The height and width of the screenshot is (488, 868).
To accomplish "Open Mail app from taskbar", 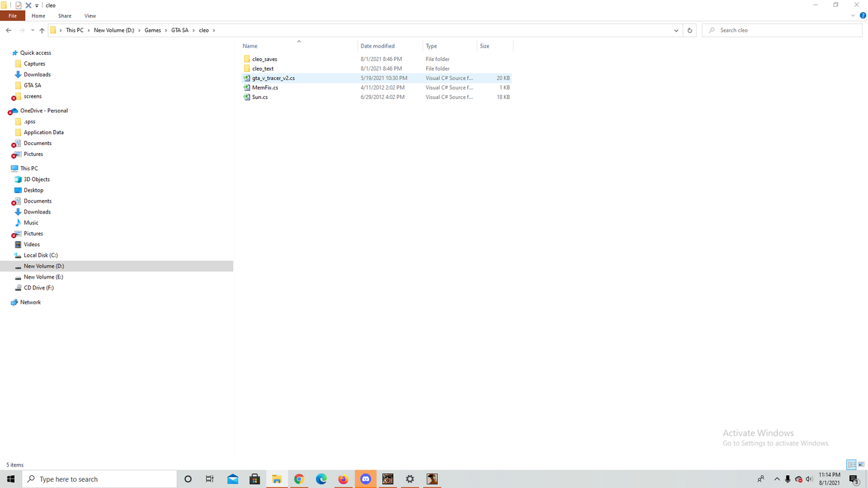I will coord(233,479).
